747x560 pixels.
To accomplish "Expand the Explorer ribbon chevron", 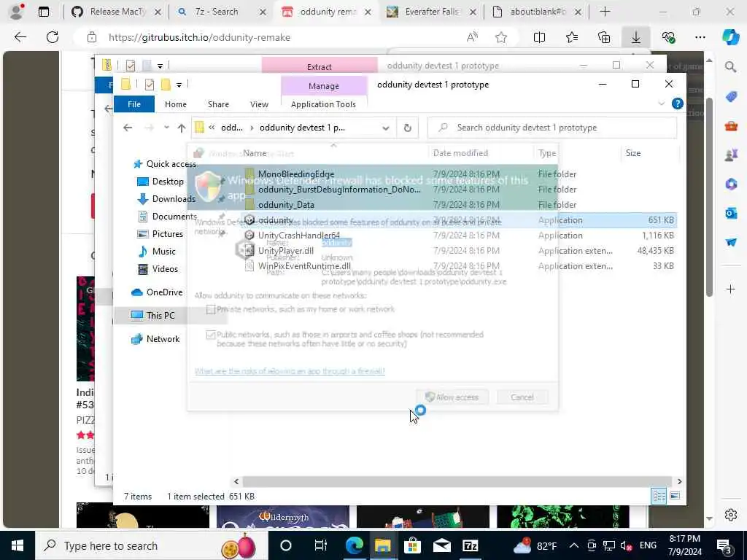I will pos(661,104).
